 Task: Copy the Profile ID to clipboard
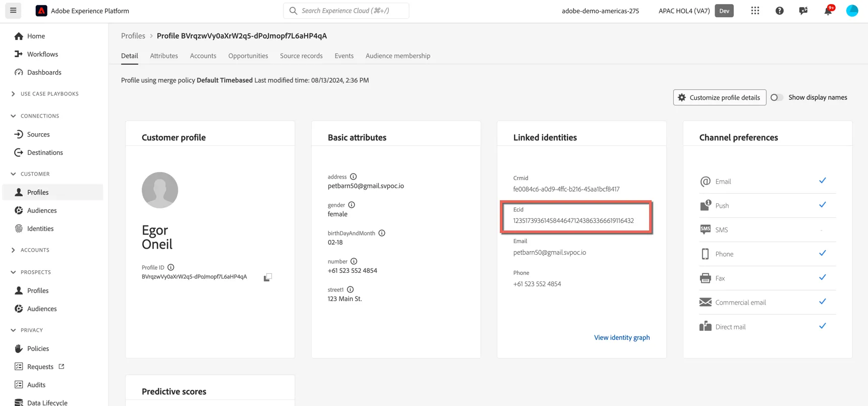pyautogui.click(x=268, y=277)
